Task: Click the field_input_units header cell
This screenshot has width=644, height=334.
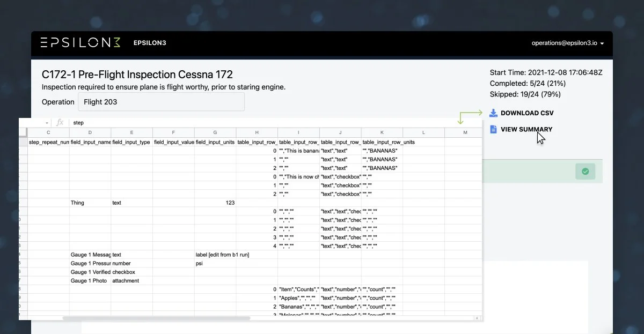Action: pos(216,142)
